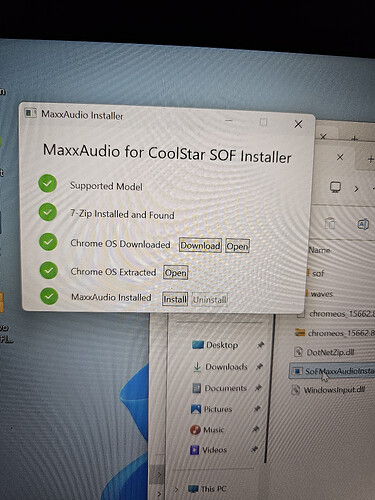This screenshot has width=375, height=500.
Task: Select the sof folder in Explorer
Action: (x=318, y=273)
